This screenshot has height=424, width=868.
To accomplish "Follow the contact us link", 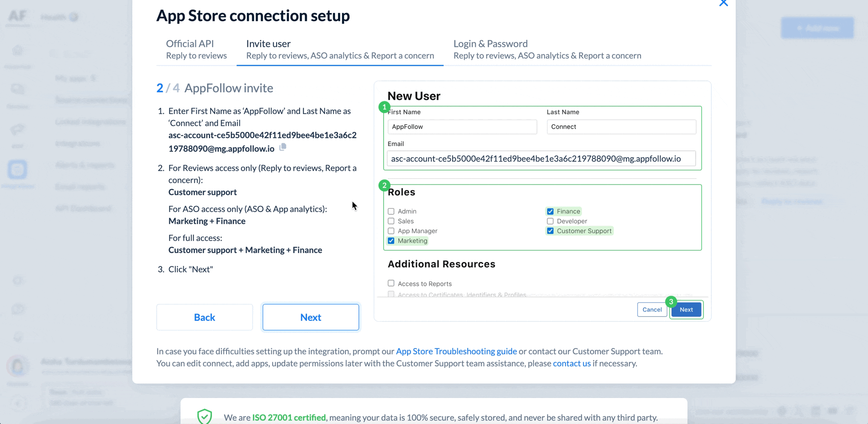I will pyautogui.click(x=572, y=363).
